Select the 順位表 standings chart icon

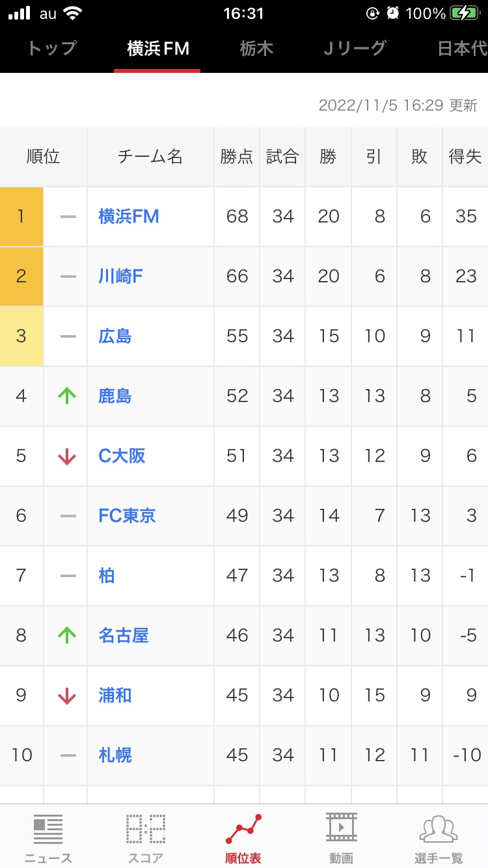point(243,830)
